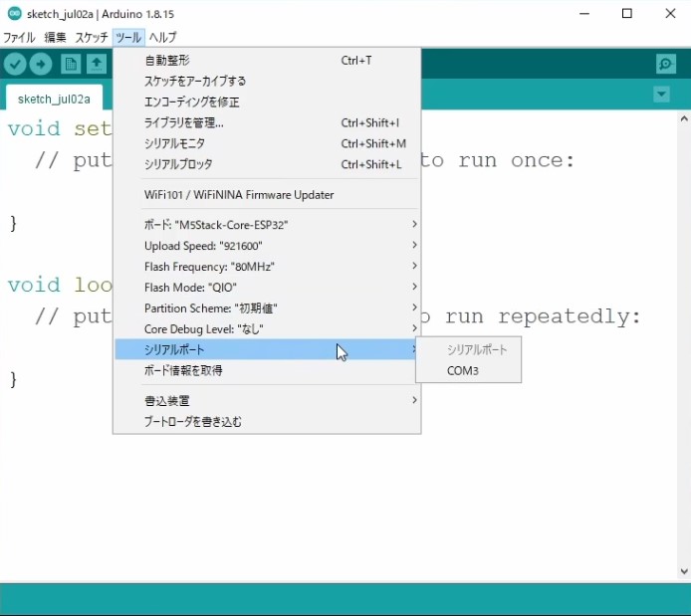Minimize the Arduino window
Image resolution: width=691 pixels, height=616 pixels.
coord(584,14)
